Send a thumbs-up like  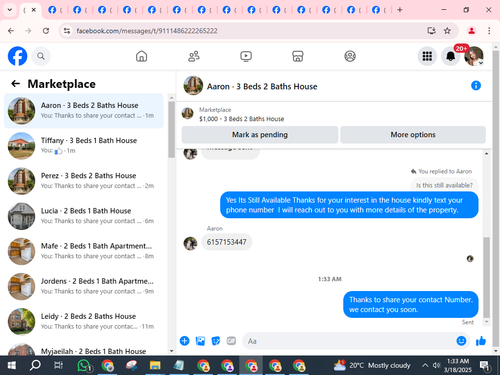coord(481,341)
